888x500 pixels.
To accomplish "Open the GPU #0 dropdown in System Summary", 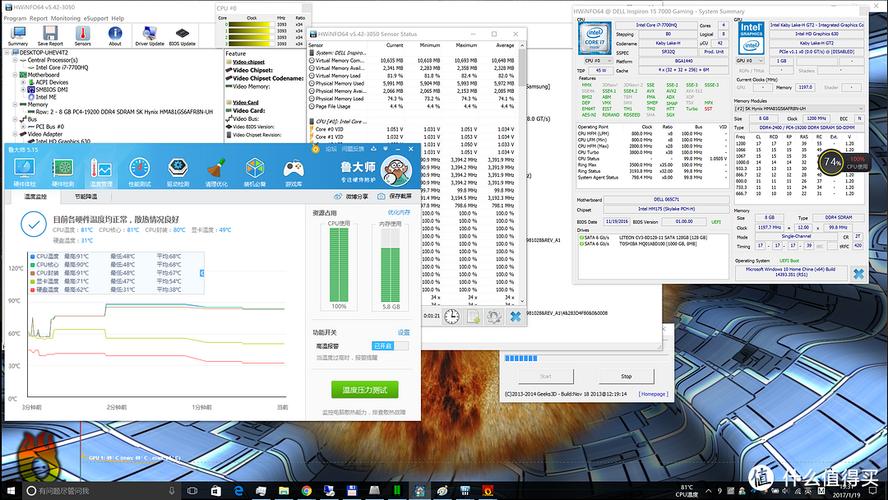I will coord(750,61).
